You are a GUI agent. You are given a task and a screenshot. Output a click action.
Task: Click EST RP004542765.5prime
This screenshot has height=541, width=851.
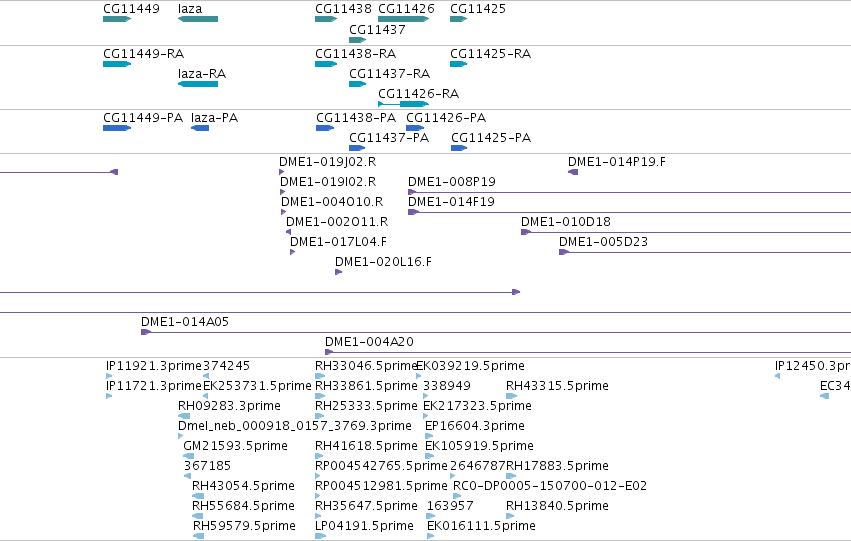(318, 476)
